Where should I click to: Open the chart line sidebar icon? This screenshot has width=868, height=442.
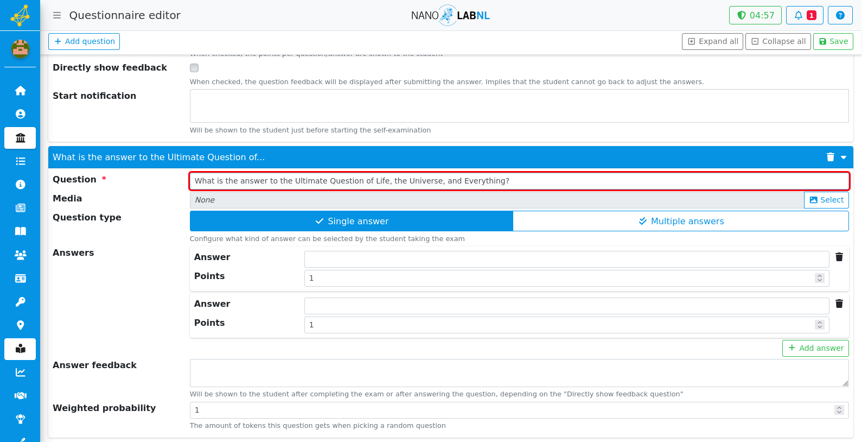(x=21, y=372)
